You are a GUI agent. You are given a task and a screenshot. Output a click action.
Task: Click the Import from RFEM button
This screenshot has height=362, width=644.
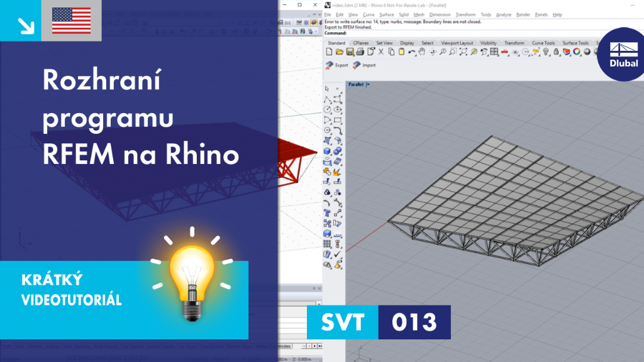coord(364,65)
